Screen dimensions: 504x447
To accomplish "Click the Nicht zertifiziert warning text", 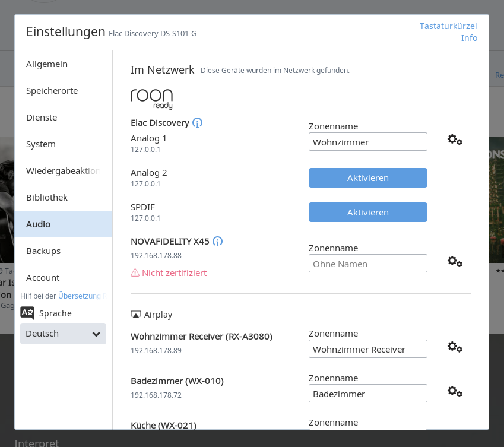I will (174, 273).
